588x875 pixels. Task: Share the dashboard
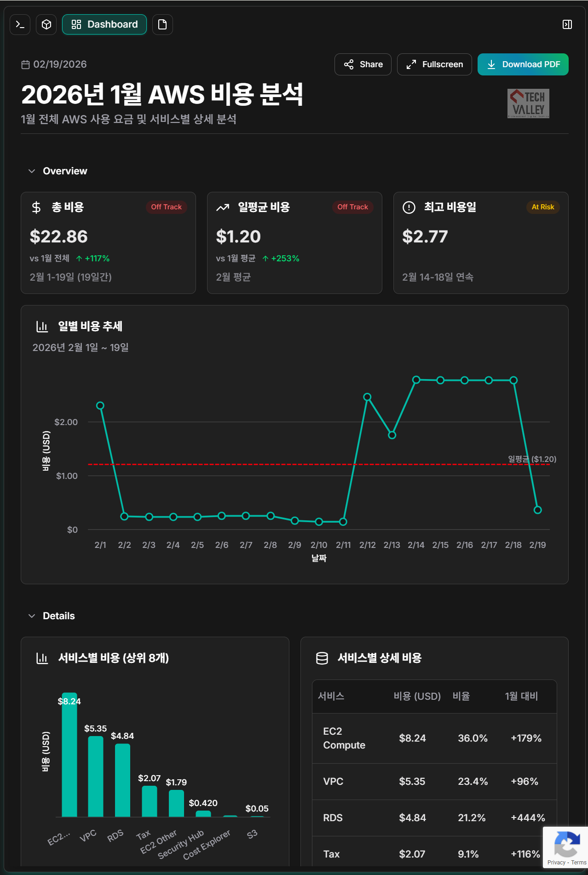(363, 64)
